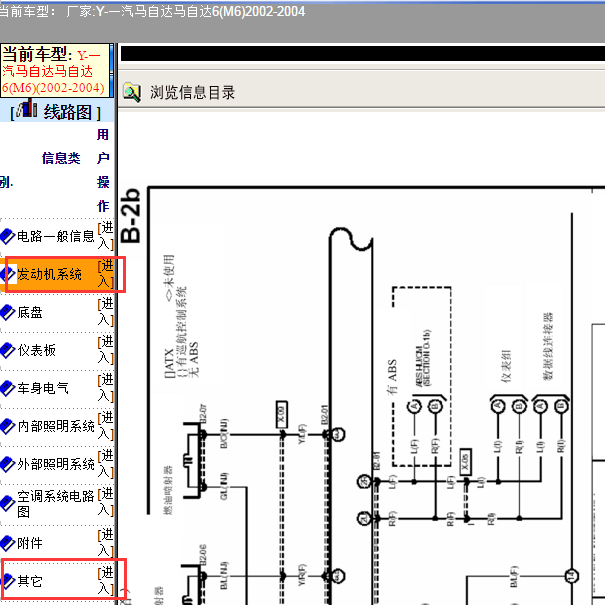Click the book icon next to 电路一般信息
Screen dimensions: 605x605
[x=7, y=236]
